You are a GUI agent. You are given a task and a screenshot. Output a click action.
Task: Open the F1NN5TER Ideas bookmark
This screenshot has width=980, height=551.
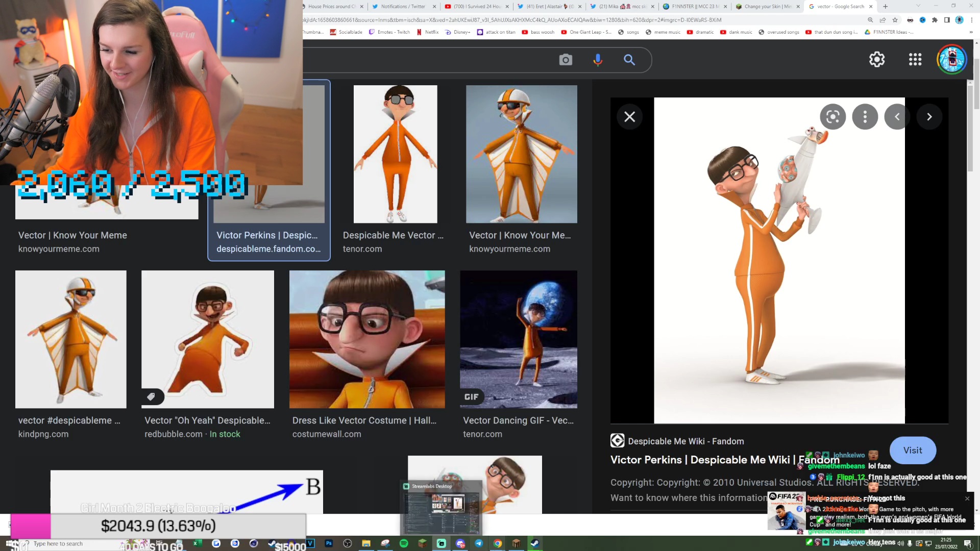coord(889,32)
